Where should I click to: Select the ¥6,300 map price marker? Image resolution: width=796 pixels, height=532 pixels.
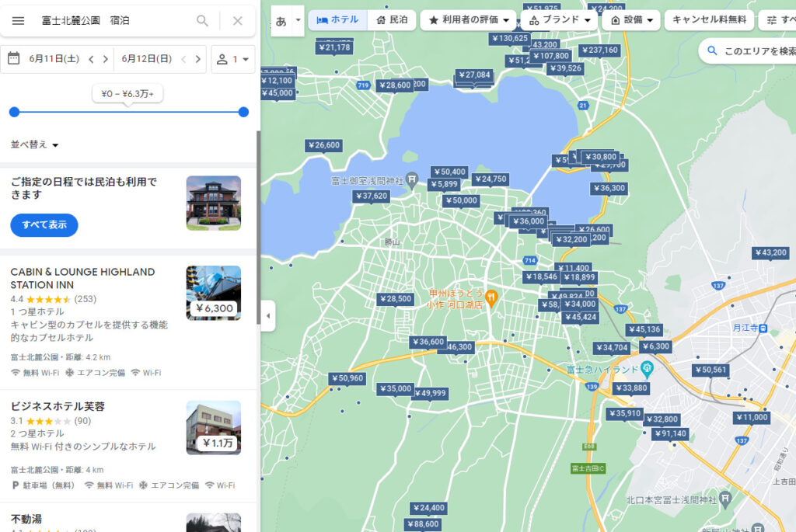click(655, 347)
